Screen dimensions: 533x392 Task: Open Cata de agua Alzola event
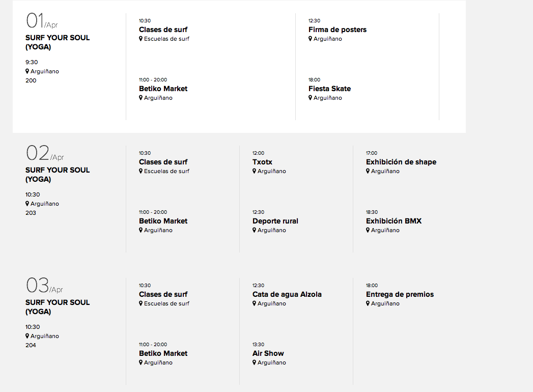tap(287, 294)
